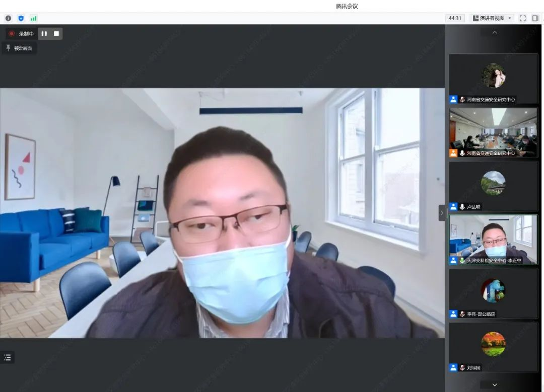This screenshot has height=392, width=544.
Task: Click the blue security shield icon
Action: pos(21,18)
